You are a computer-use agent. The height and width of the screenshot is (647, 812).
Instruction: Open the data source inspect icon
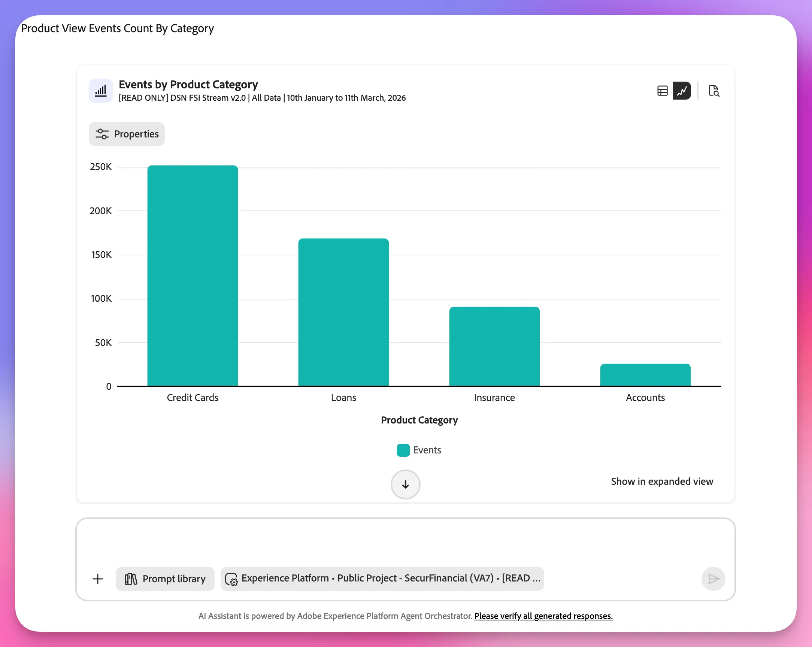[x=714, y=91]
